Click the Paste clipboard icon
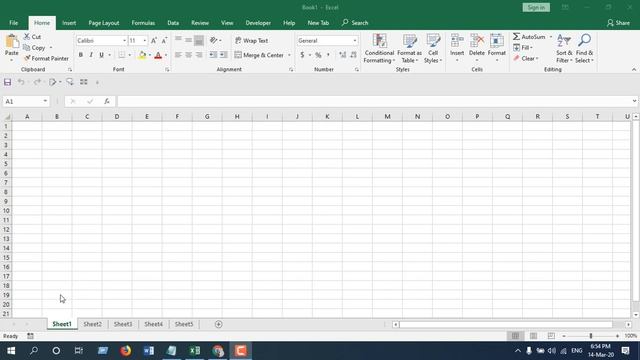The height and width of the screenshot is (360, 640). [x=12, y=41]
